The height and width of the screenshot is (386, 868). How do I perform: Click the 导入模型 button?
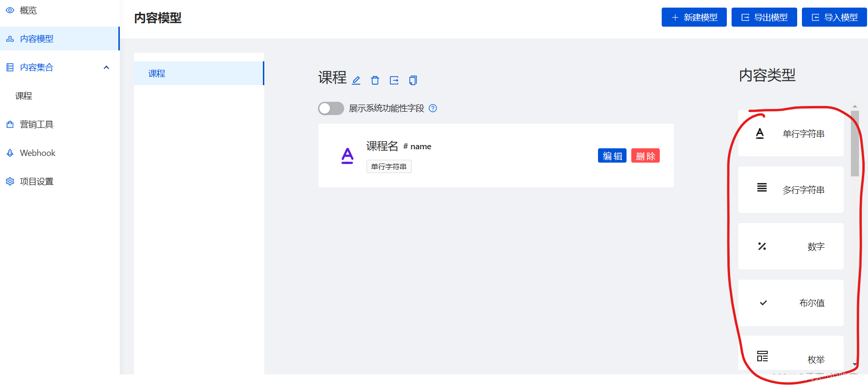pyautogui.click(x=834, y=17)
